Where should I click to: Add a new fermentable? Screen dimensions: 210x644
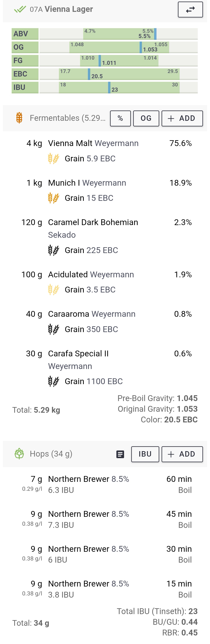pos(182,118)
